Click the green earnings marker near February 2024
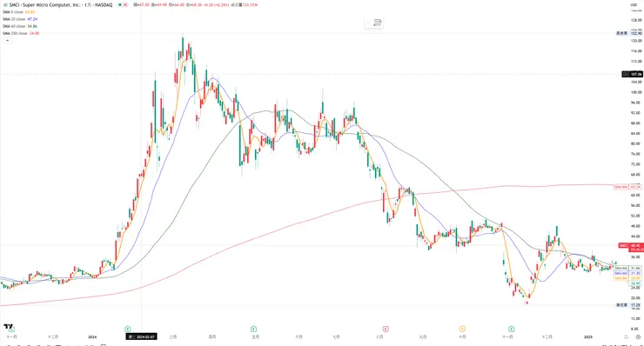Viewport: 644px width, 346px height. coord(128,329)
